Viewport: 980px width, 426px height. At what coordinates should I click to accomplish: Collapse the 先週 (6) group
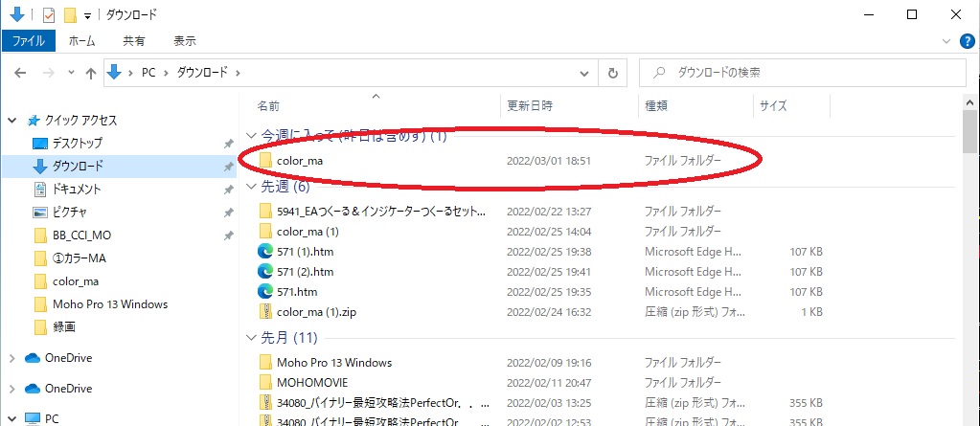pyautogui.click(x=252, y=187)
